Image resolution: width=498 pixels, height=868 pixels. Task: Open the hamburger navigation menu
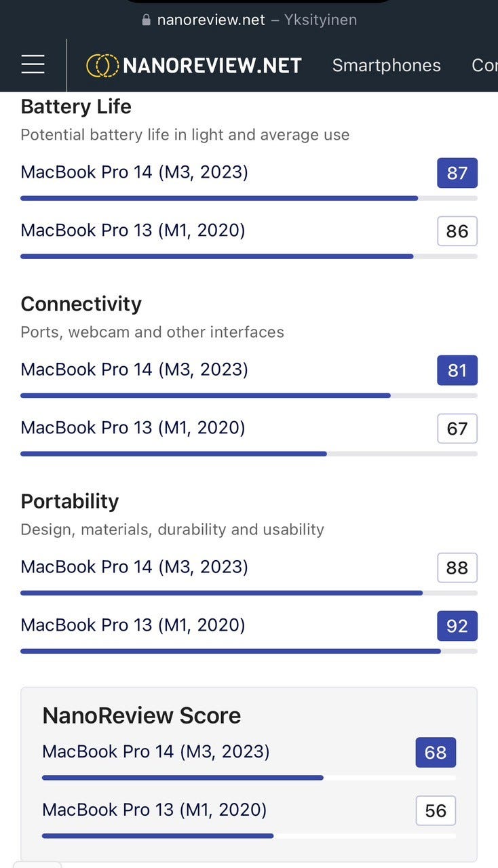pyautogui.click(x=33, y=65)
